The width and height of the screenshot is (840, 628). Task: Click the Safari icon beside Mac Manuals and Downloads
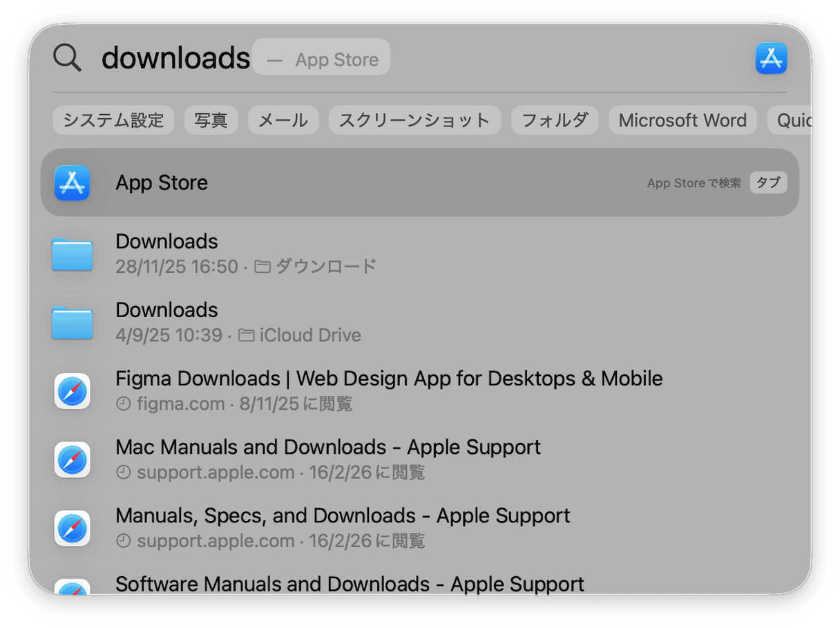[x=73, y=459]
